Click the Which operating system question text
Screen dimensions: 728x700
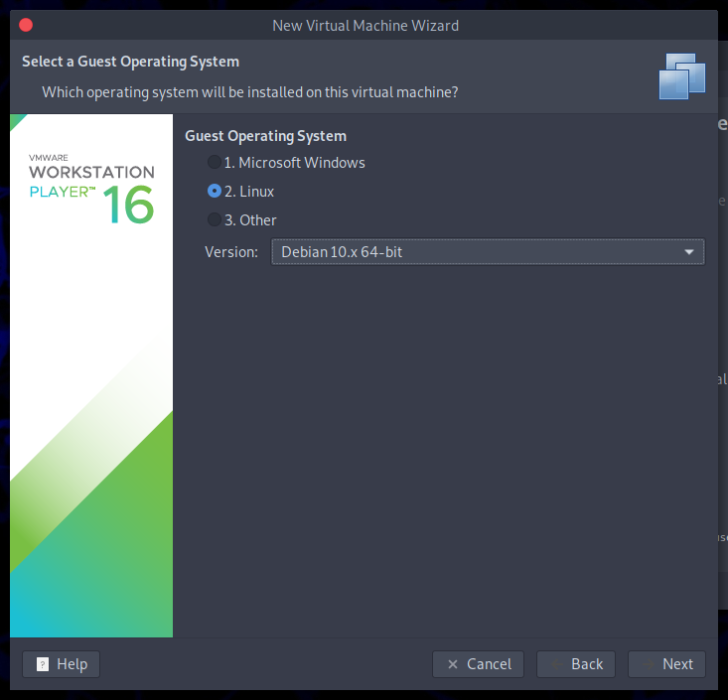click(x=249, y=91)
